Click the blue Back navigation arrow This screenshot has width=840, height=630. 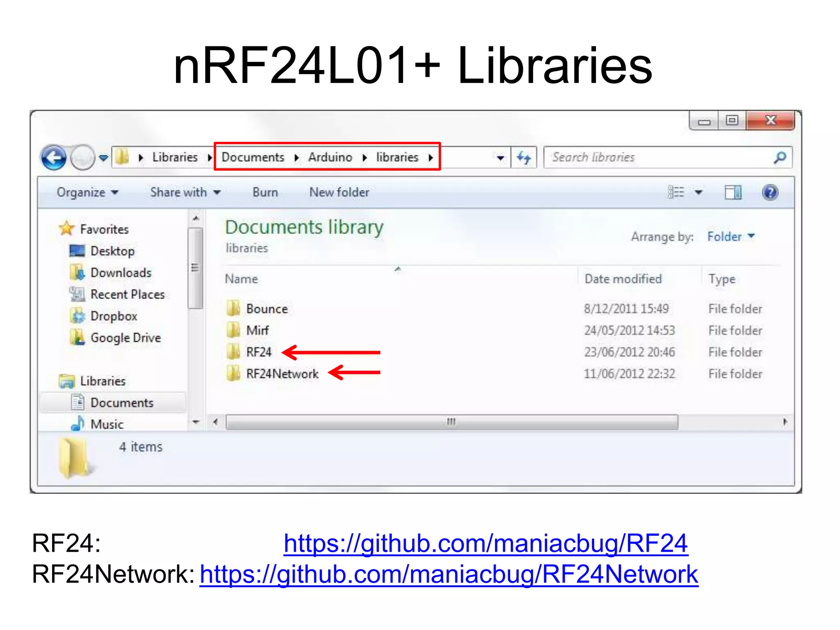pyautogui.click(x=54, y=157)
